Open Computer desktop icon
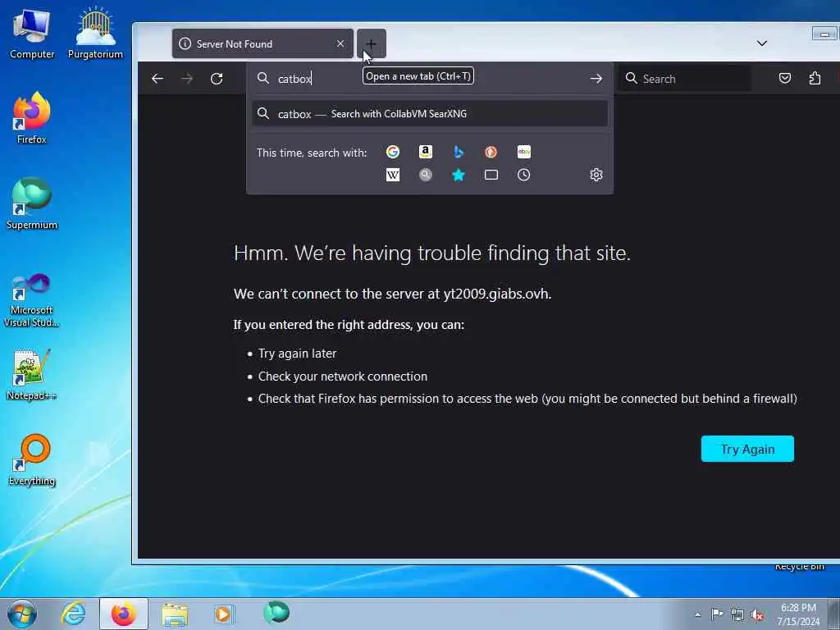840x630 pixels. [32, 34]
